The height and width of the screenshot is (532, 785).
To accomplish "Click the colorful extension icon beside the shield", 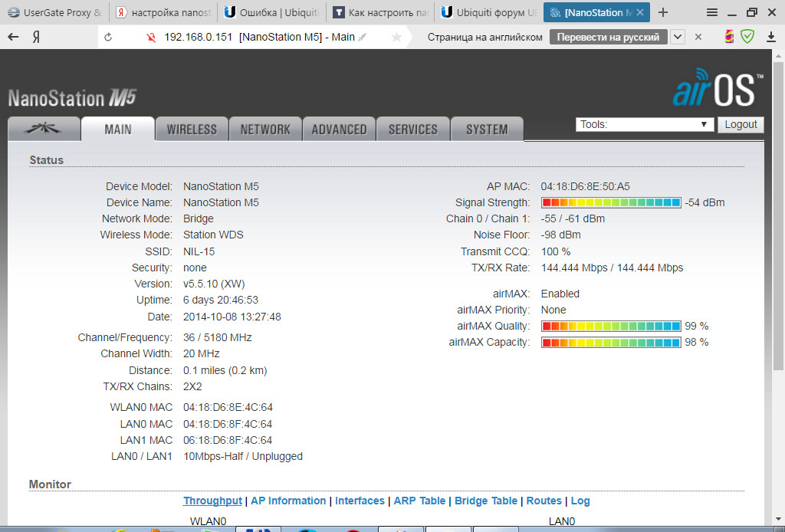I will tap(729, 37).
